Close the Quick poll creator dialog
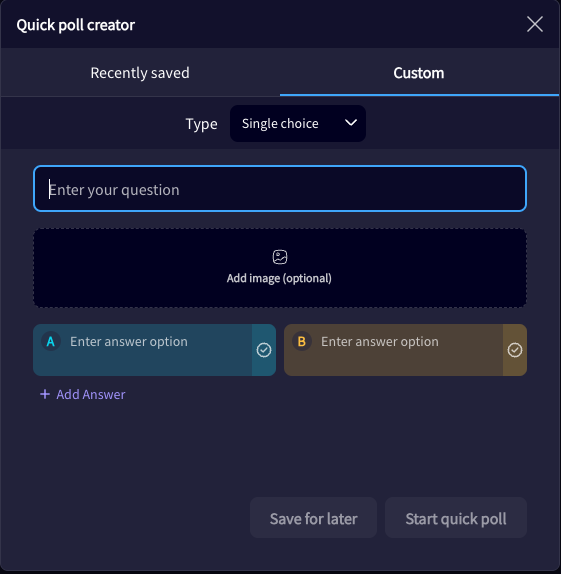Image resolution: width=561 pixels, height=574 pixels. tap(535, 24)
